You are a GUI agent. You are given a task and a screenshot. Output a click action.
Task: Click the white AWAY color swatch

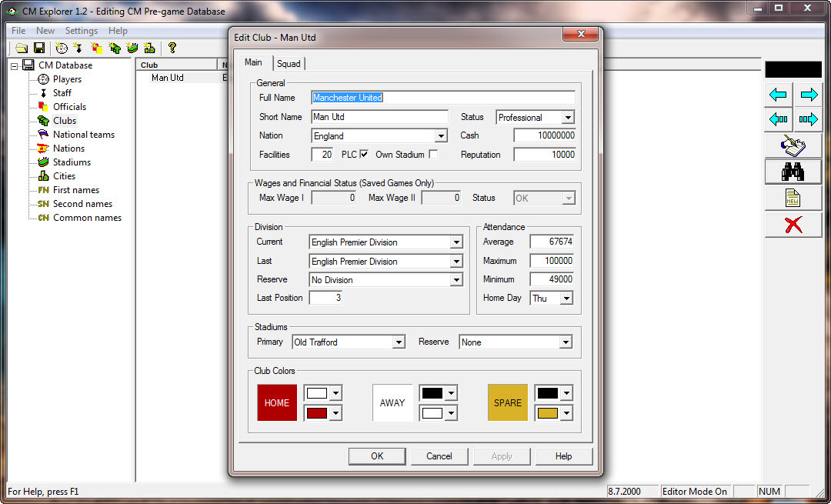[x=392, y=402]
